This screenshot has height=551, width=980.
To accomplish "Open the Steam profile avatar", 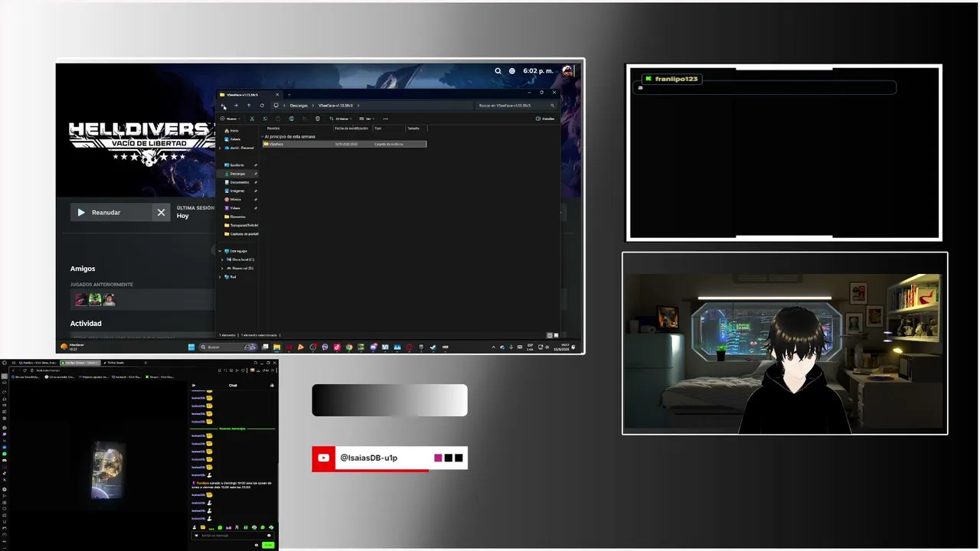I will pos(567,71).
